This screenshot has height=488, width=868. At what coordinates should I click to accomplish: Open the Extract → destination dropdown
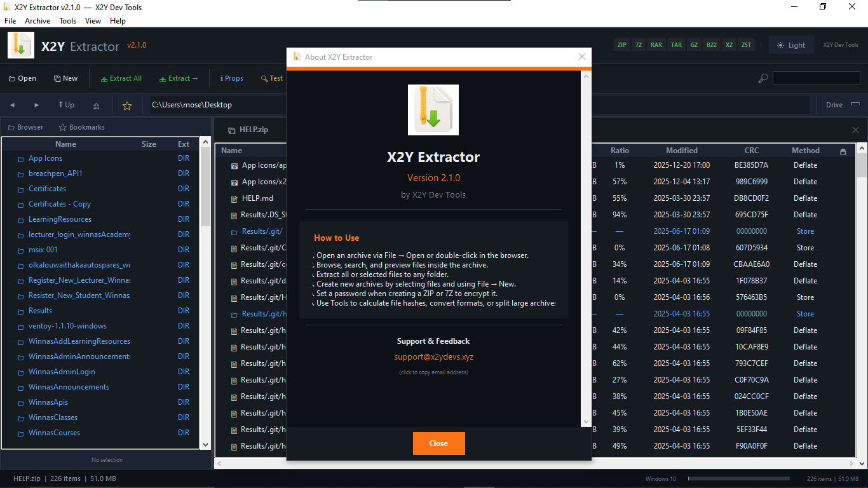[179, 78]
